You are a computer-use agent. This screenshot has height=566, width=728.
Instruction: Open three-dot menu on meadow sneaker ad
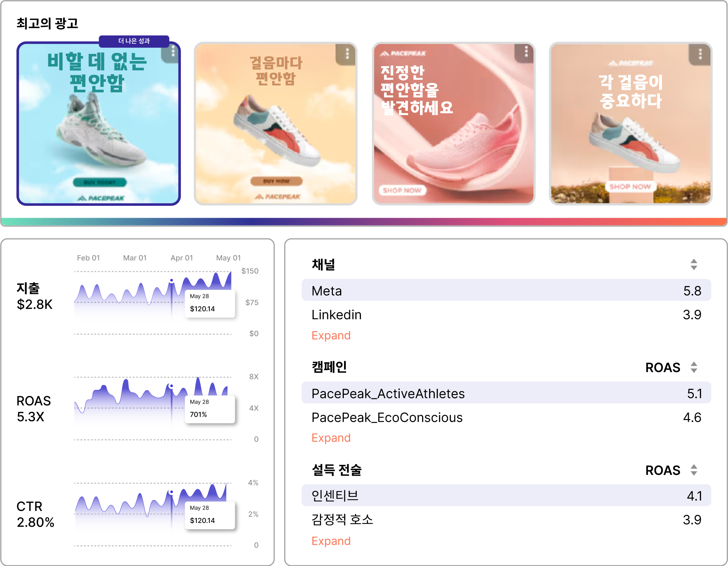(x=700, y=54)
